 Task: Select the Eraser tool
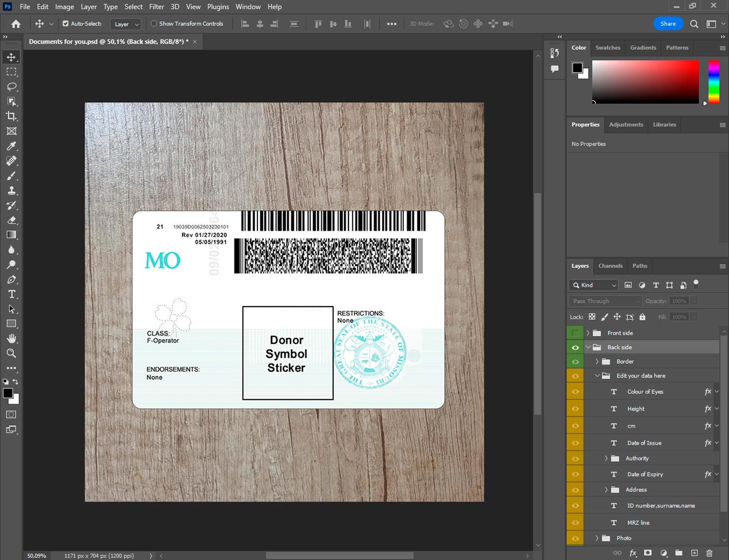pos(11,220)
